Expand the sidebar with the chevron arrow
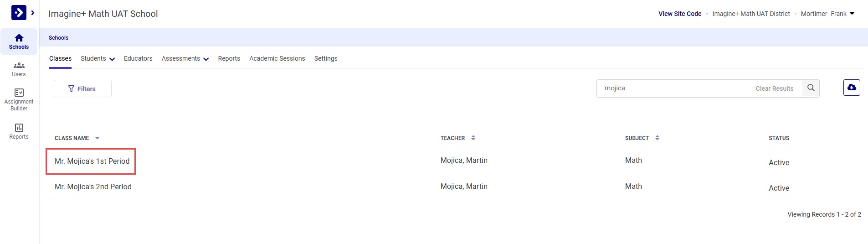The width and height of the screenshot is (868, 244). point(33,13)
